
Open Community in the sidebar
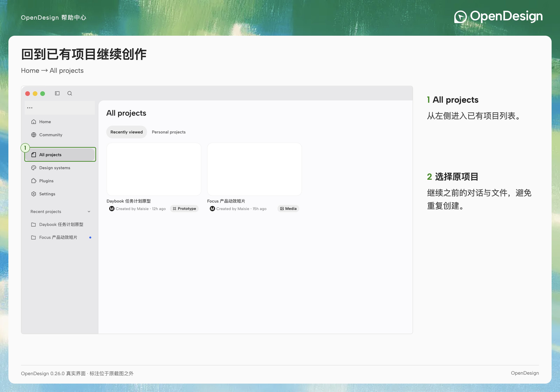[x=60, y=135]
